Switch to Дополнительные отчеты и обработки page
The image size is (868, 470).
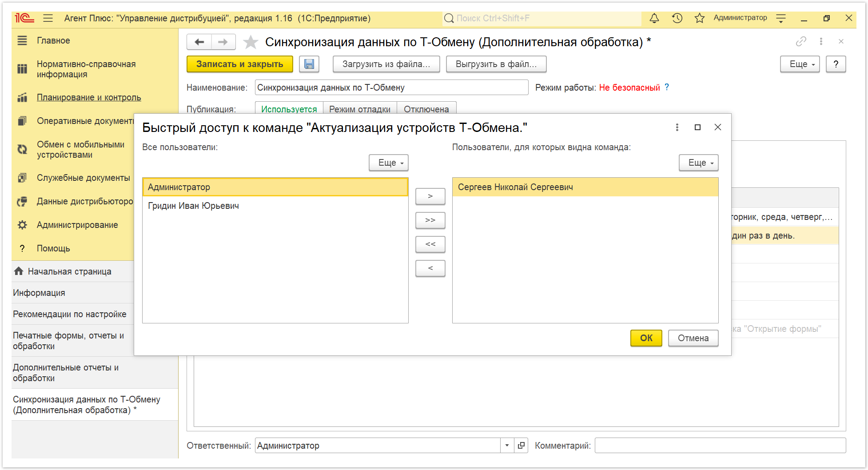point(95,373)
